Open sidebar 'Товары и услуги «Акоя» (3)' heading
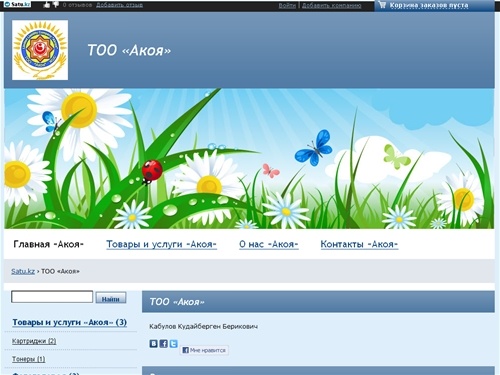The image size is (500, 375). 69,322
